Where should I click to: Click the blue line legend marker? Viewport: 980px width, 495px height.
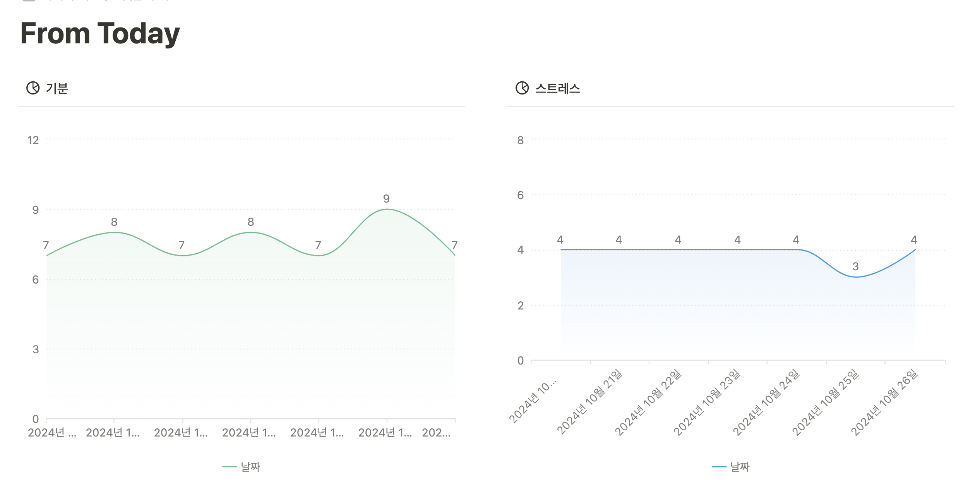pyautogui.click(x=719, y=467)
